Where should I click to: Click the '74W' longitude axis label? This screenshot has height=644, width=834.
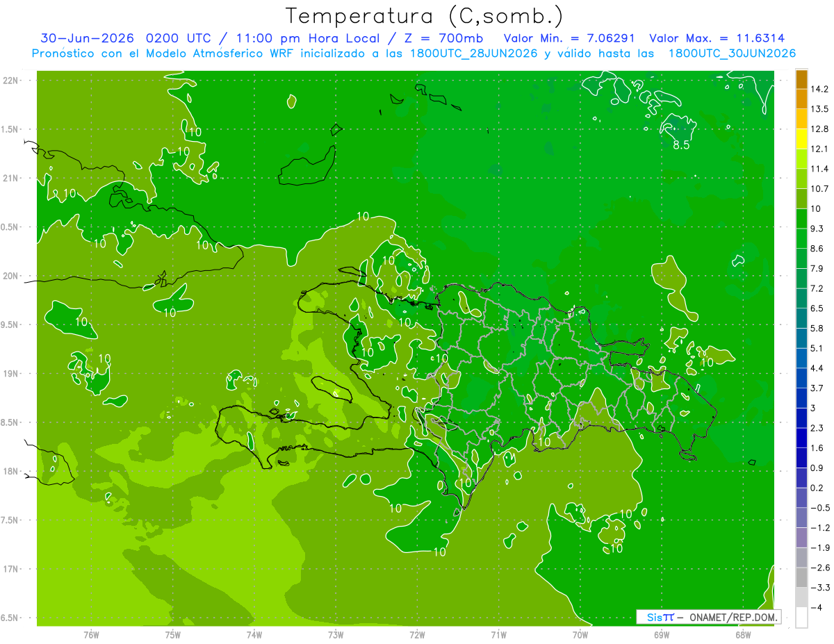254,634
